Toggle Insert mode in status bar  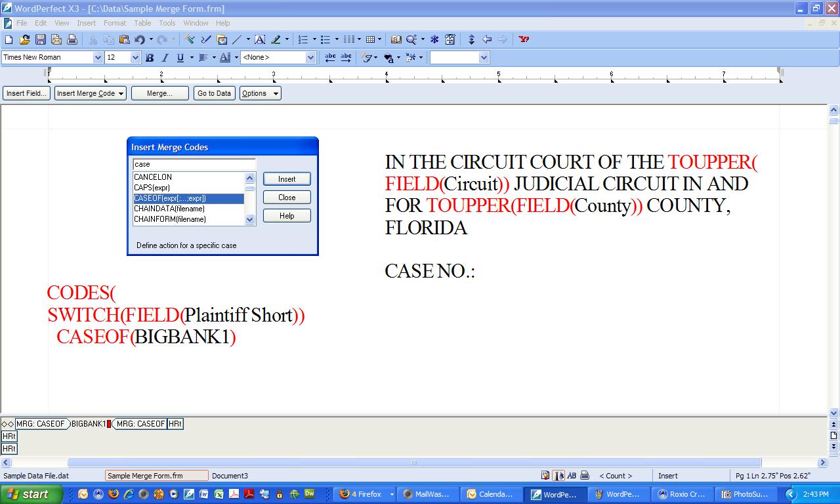(668, 476)
